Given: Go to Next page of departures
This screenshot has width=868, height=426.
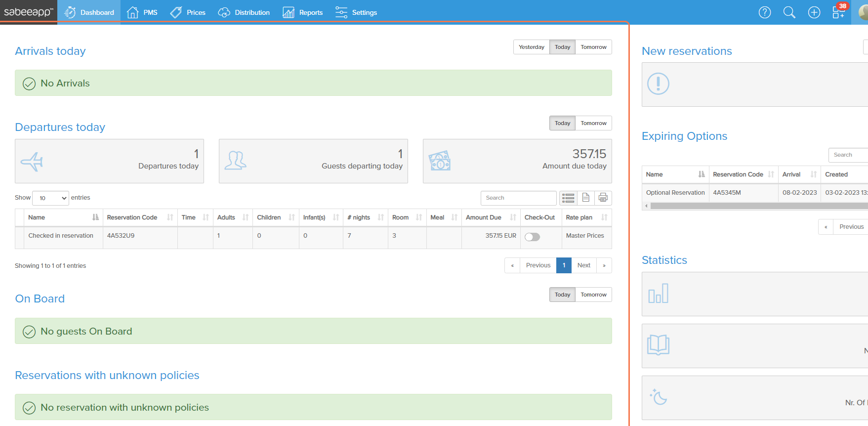Looking at the screenshot, I should coord(584,265).
